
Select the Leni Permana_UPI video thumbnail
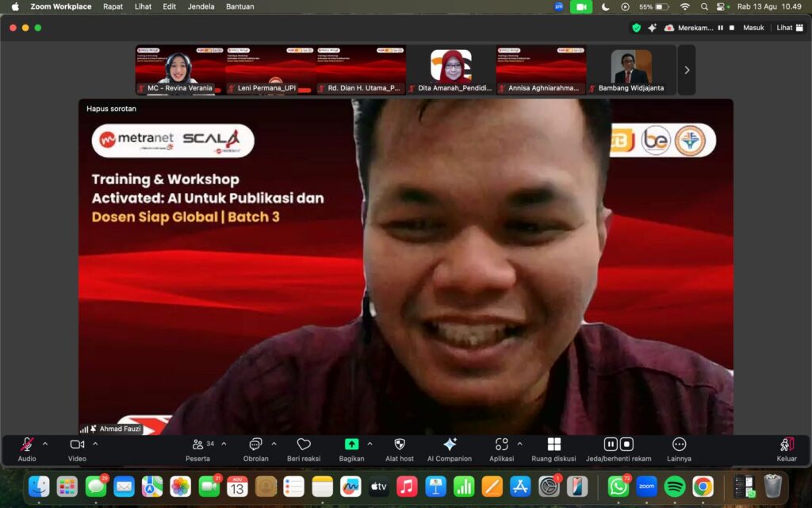[x=270, y=70]
